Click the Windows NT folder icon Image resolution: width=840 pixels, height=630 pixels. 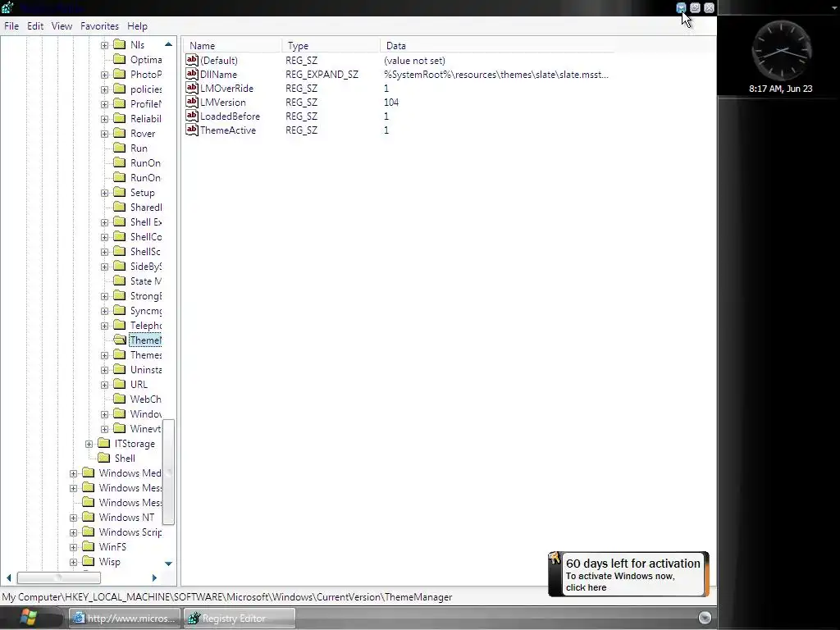coord(89,517)
